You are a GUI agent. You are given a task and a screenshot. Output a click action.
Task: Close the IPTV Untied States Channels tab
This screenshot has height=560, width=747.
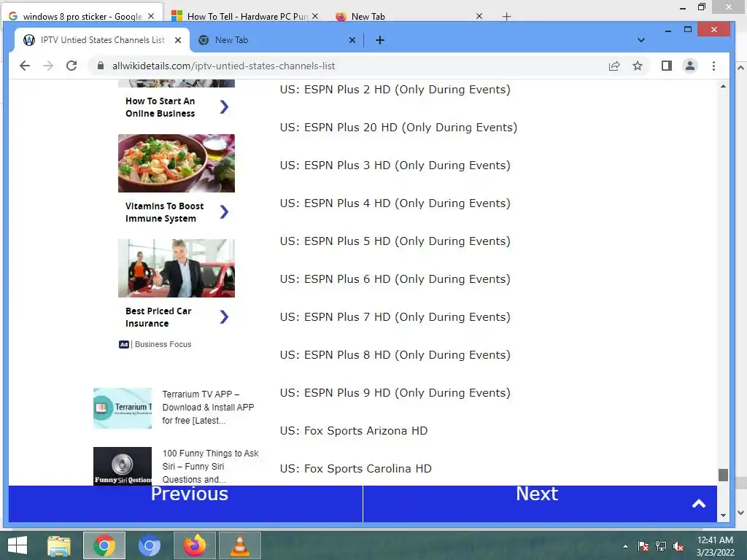tap(178, 40)
